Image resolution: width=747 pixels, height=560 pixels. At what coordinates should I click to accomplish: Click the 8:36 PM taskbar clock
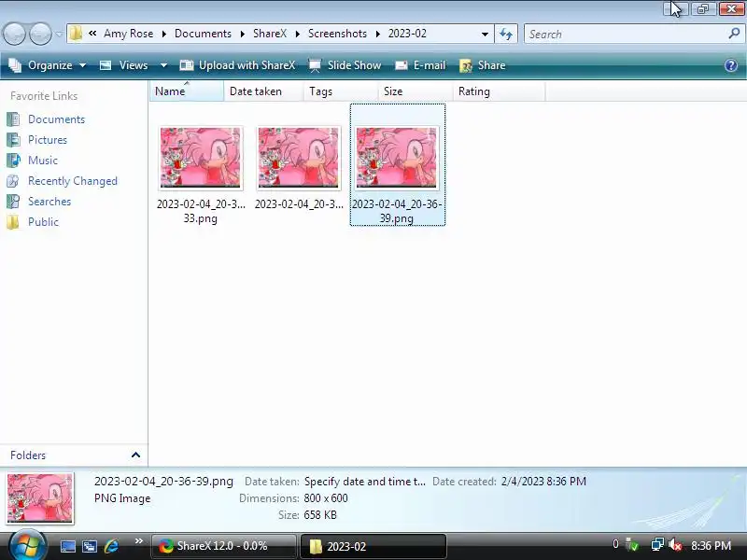tap(711, 546)
